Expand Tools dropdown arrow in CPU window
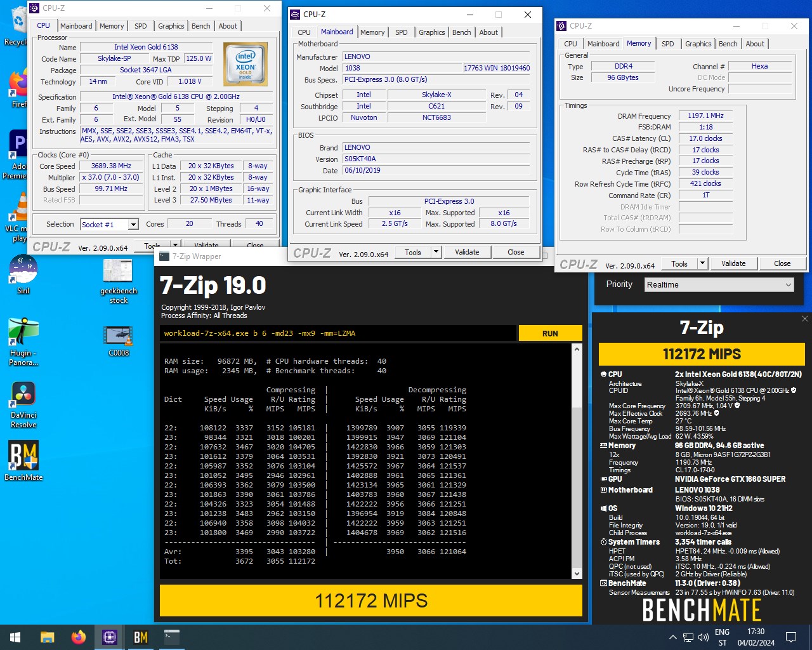Image resolution: width=812 pixels, height=650 pixels. pos(175,245)
